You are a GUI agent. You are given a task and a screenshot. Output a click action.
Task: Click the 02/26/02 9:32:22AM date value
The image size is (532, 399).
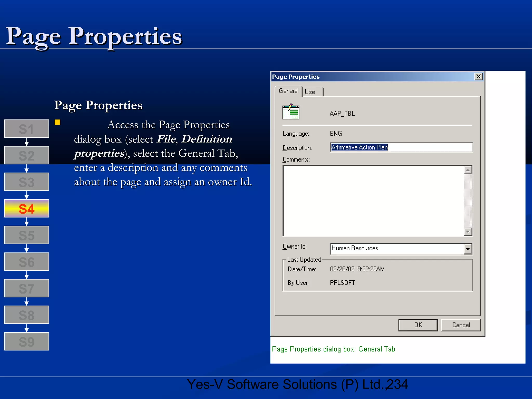click(357, 269)
